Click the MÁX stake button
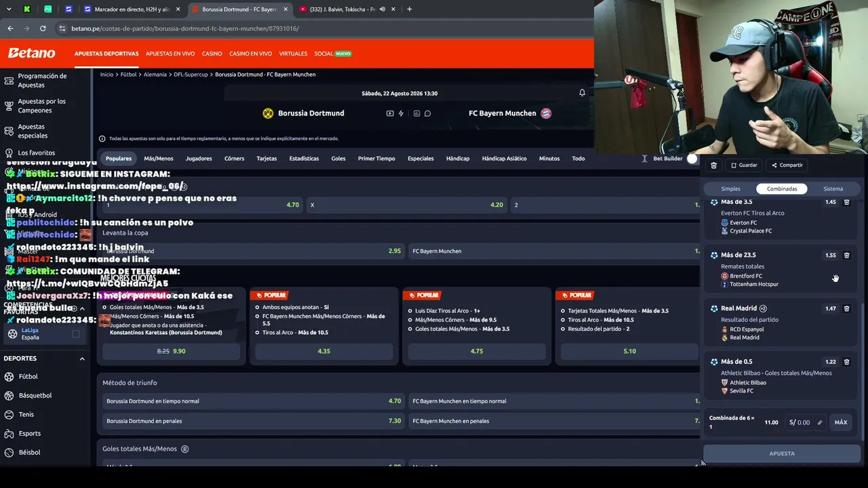This screenshot has height=488, width=868. tap(841, 422)
